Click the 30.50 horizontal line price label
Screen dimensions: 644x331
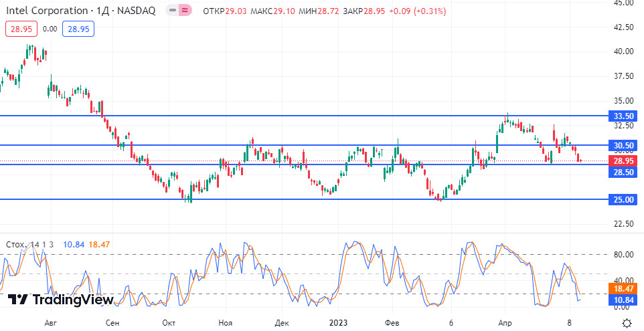(623, 145)
